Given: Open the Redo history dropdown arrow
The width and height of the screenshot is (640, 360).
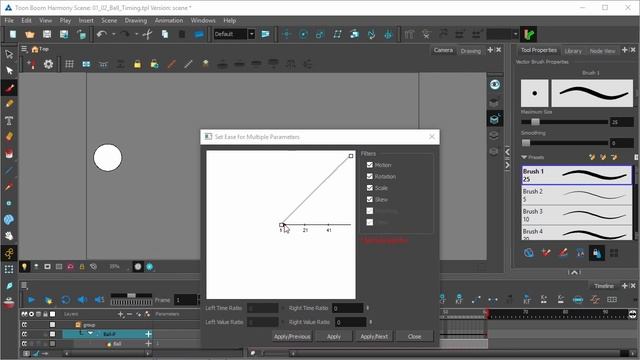Looking at the screenshot, I should tap(136, 35).
